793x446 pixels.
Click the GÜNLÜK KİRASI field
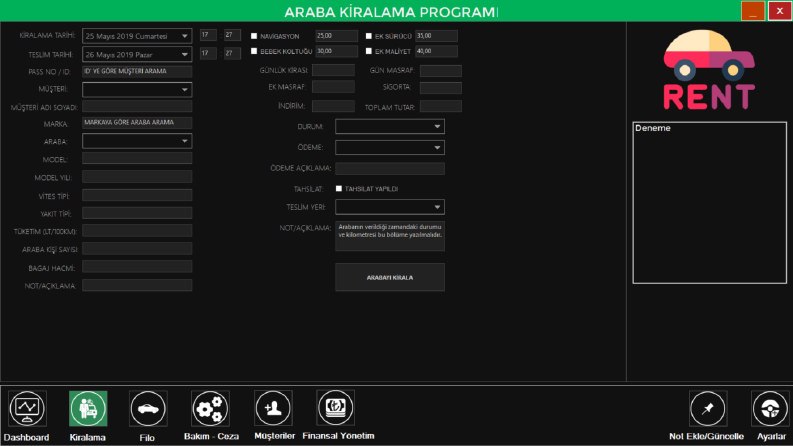[333, 70]
